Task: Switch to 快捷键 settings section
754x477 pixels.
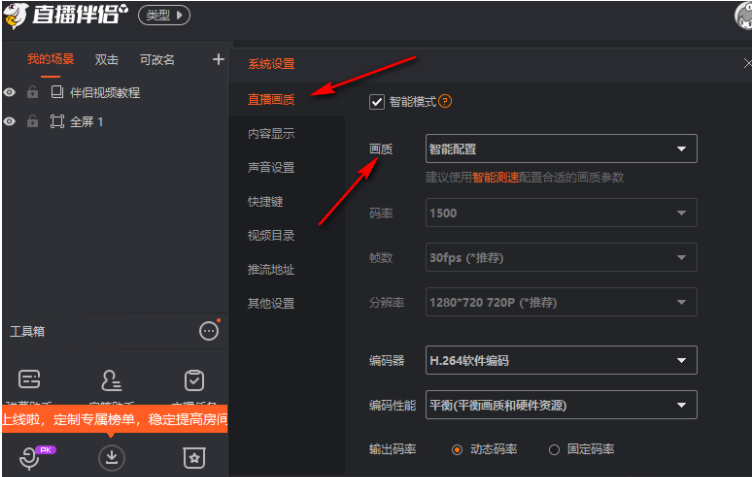Action: pos(265,201)
